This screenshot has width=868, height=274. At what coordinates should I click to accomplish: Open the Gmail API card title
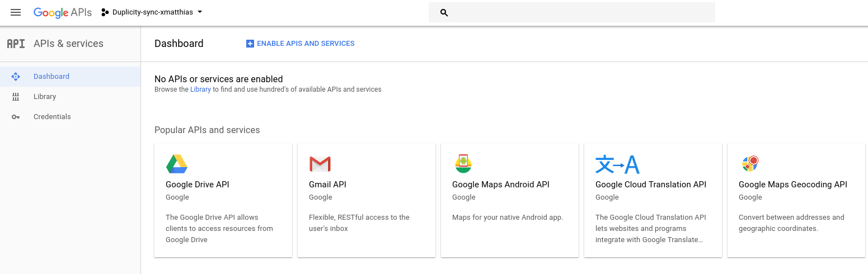[x=327, y=185]
